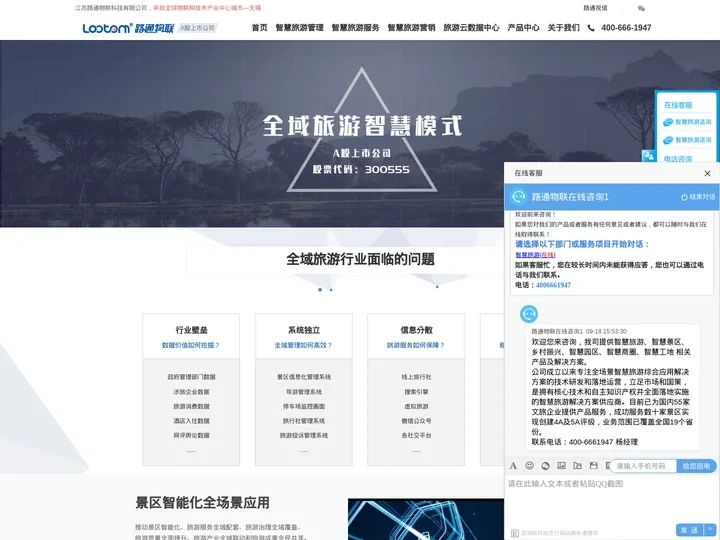Click 旅行社管理系统 list item
This screenshot has width=720, height=540.
304,421
